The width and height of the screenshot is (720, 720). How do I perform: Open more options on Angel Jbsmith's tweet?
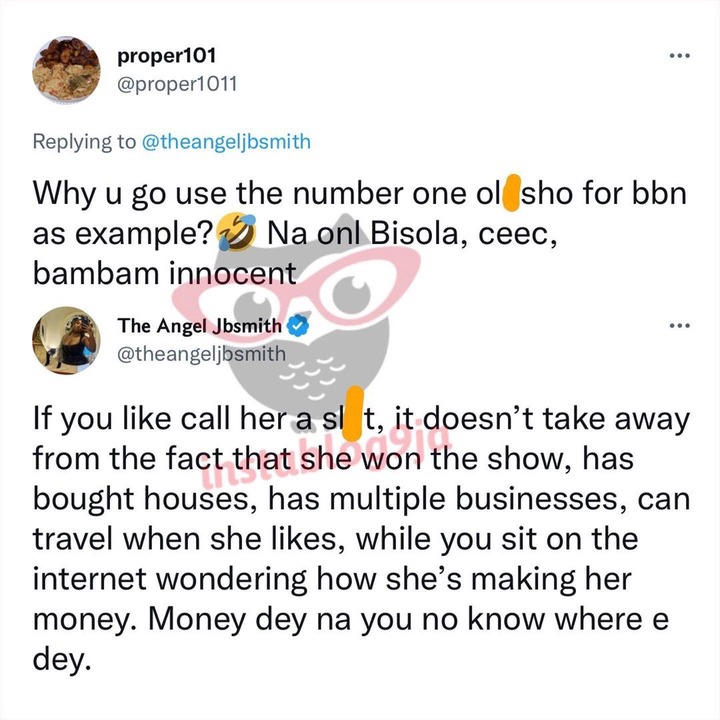(x=680, y=326)
